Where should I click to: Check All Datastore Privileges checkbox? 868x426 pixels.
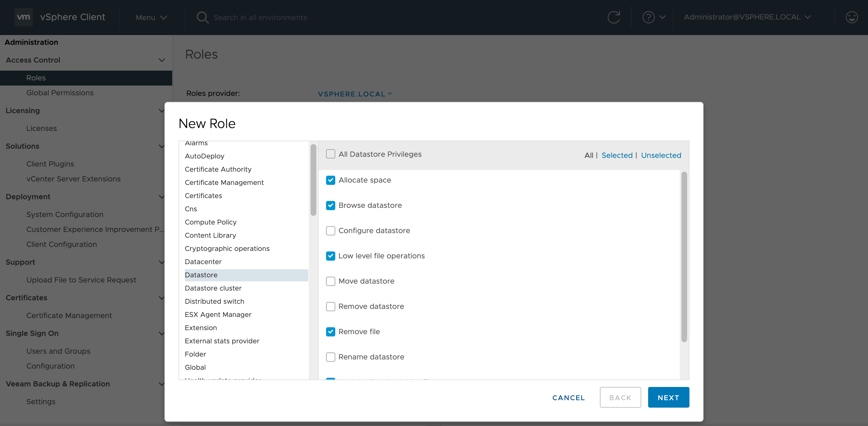point(331,154)
